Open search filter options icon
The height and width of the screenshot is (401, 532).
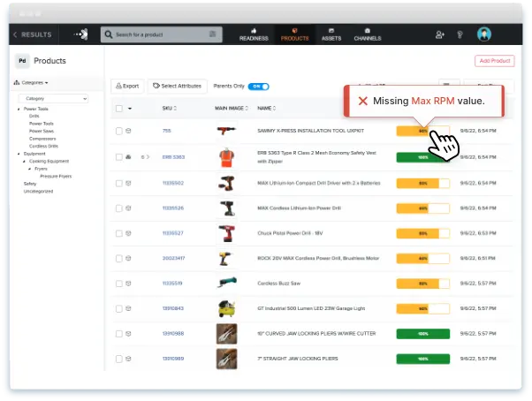[212, 34]
